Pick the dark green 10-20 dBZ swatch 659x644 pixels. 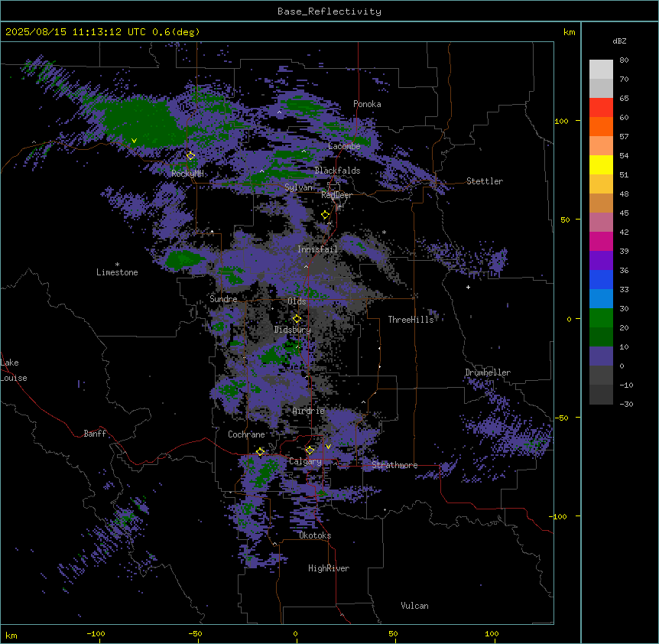tap(601, 337)
